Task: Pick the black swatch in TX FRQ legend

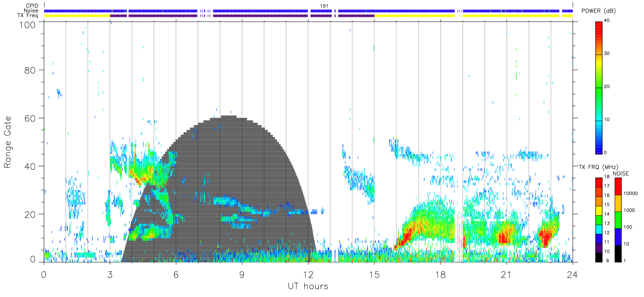Action: 599,256
